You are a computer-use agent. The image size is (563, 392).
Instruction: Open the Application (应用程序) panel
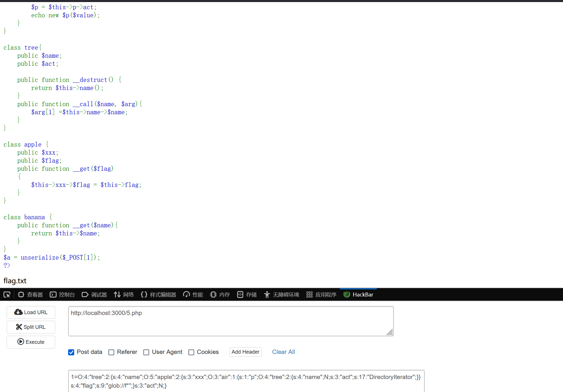pos(321,295)
